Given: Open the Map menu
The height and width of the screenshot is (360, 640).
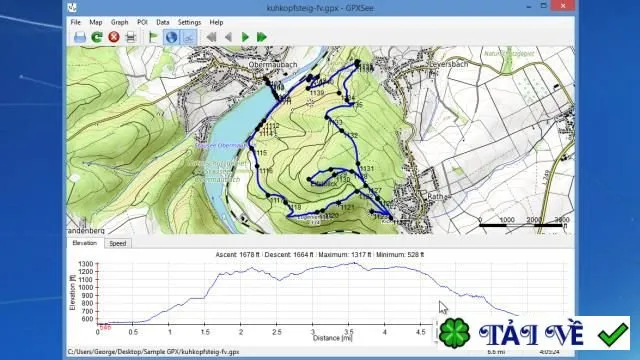Looking at the screenshot, I should tap(96, 22).
